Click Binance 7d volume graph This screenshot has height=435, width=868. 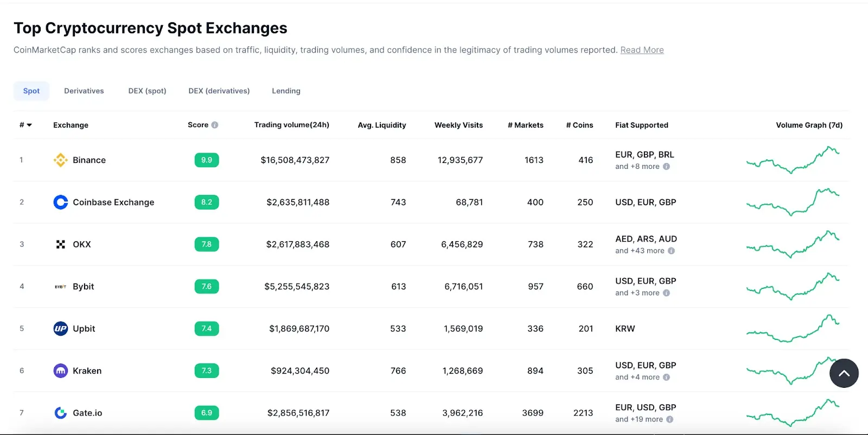tap(793, 160)
